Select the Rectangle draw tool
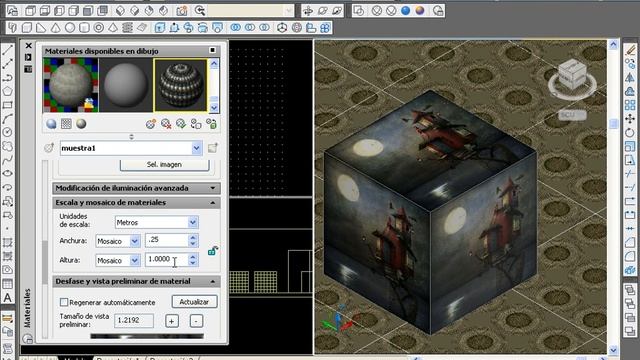Screen dimensions: 640x360 click(7, 105)
